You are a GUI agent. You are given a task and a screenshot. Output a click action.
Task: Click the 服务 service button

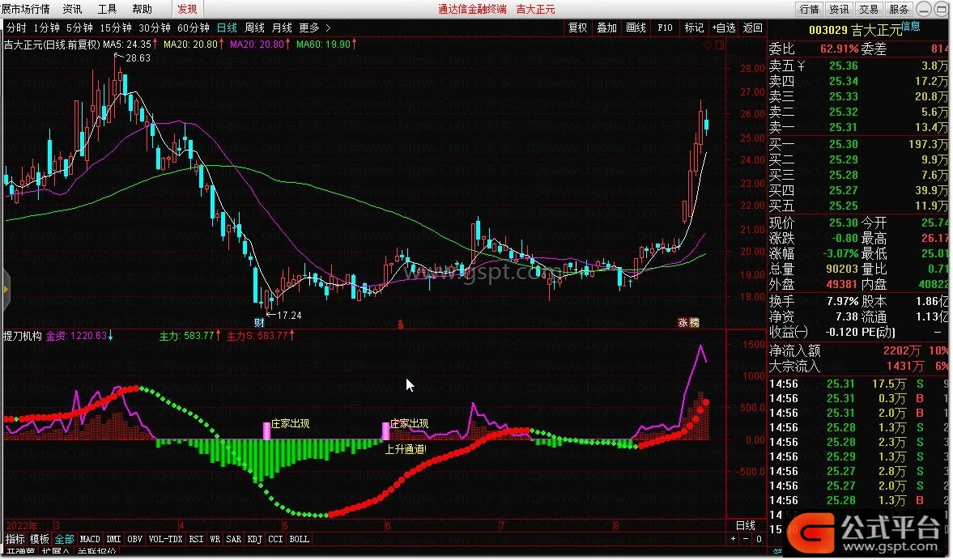(899, 9)
